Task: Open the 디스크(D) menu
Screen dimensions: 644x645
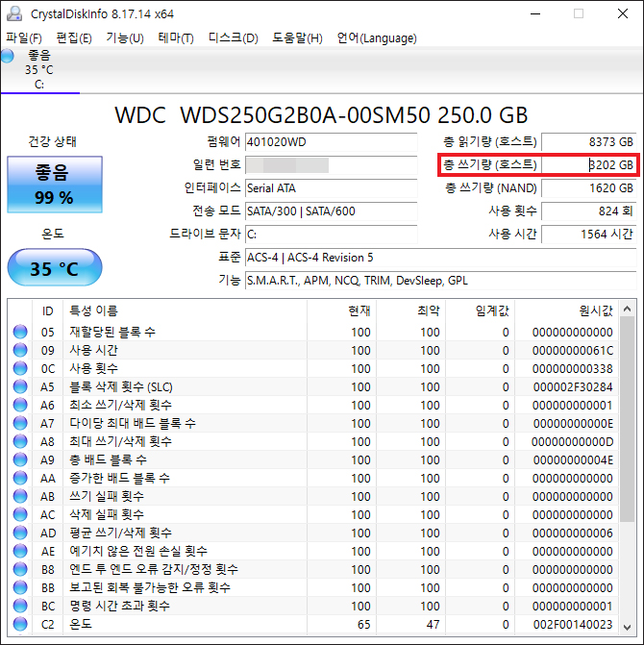Action: tap(234, 38)
